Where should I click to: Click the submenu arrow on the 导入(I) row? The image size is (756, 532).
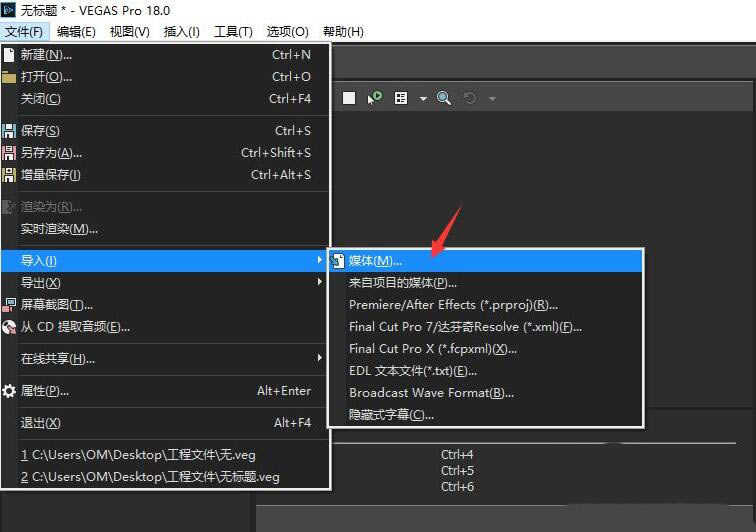[x=319, y=260]
